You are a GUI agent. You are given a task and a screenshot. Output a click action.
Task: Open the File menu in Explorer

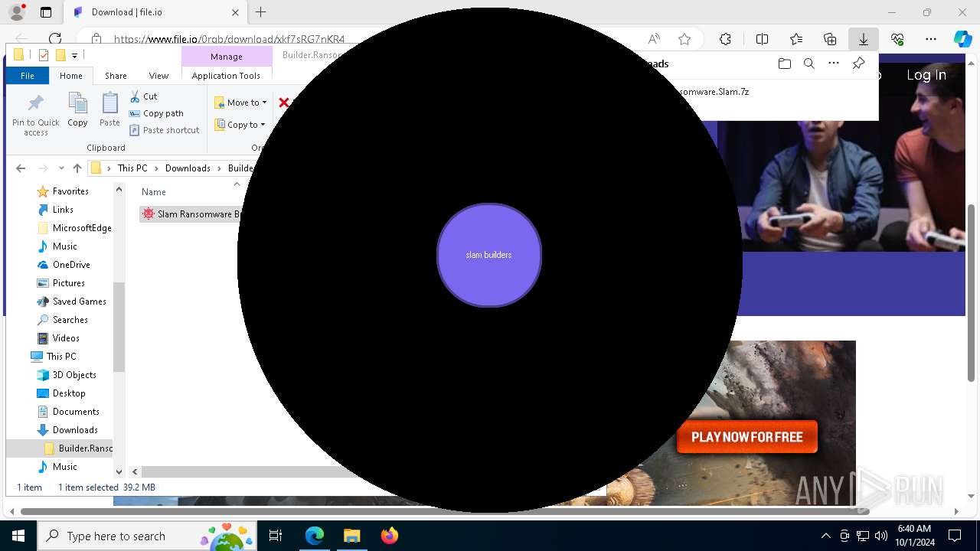click(28, 76)
